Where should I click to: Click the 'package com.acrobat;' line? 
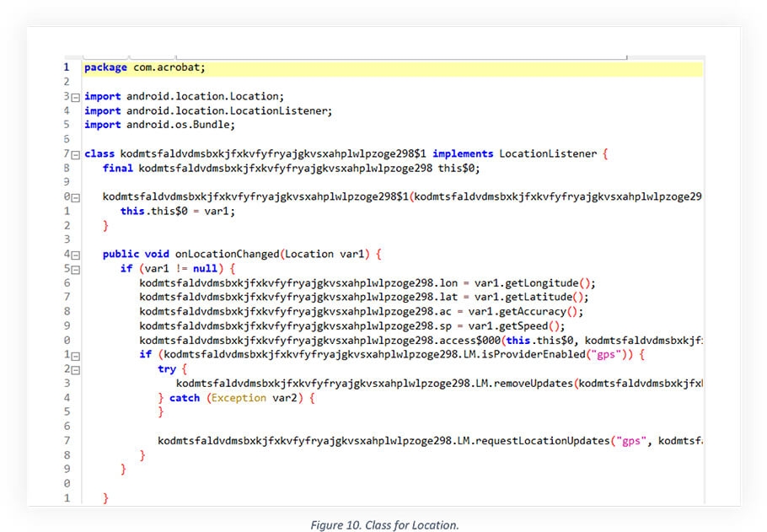tap(145, 67)
